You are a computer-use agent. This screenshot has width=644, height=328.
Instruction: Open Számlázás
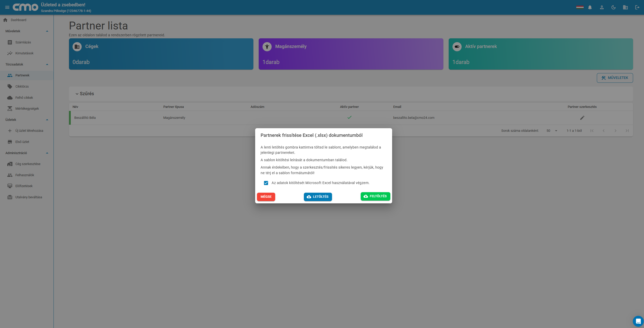point(27,42)
